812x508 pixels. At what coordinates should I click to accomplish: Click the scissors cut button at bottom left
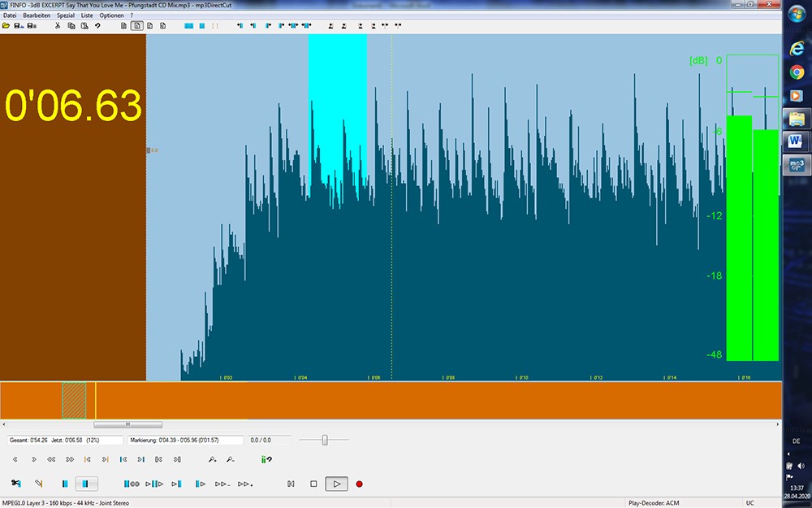(x=16, y=484)
